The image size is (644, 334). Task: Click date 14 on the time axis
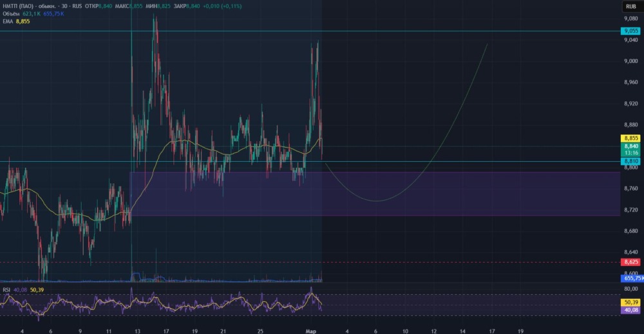click(463, 330)
